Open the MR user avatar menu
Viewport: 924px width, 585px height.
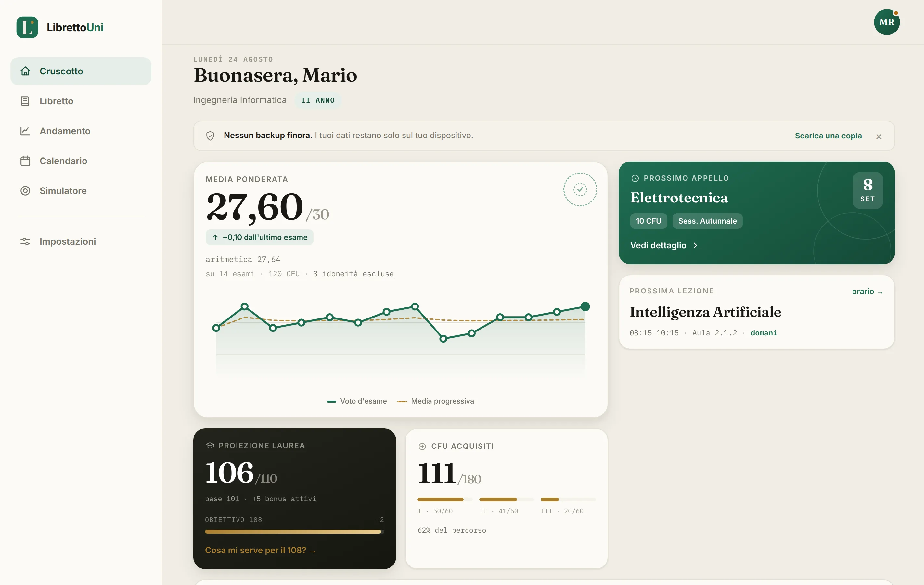[x=887, y=22]
